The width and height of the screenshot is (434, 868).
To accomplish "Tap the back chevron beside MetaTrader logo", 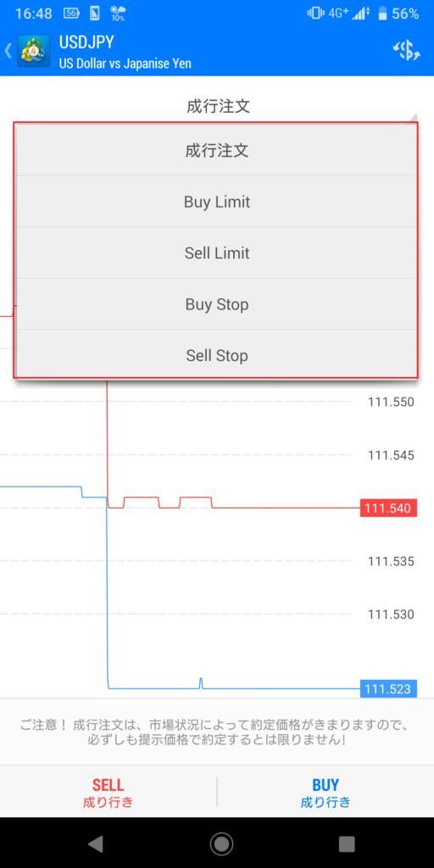I will (x=8, y=51).
